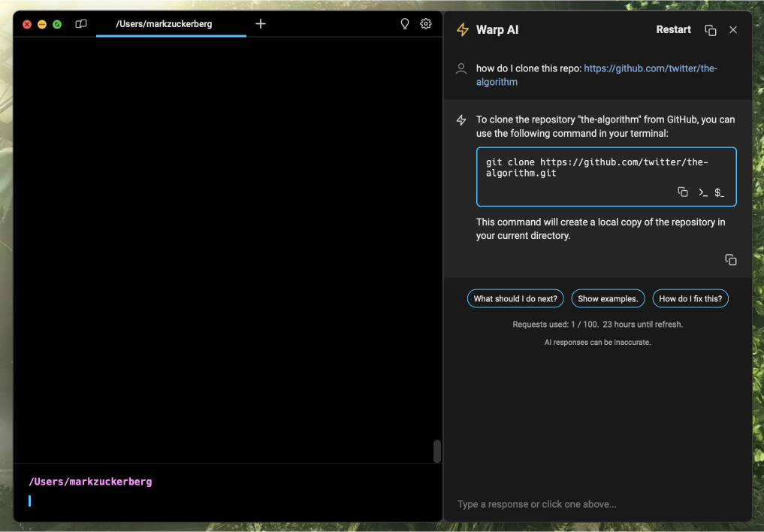The height and width of the screenshot is (532, 764).
Task: Copy the AI answer using bottom copy icon
Action: 730,260
